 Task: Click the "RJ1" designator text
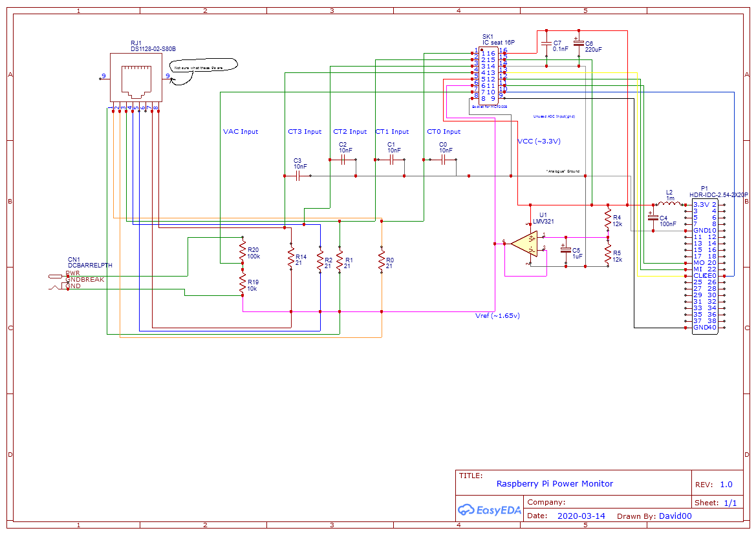(x=136, y=43)
